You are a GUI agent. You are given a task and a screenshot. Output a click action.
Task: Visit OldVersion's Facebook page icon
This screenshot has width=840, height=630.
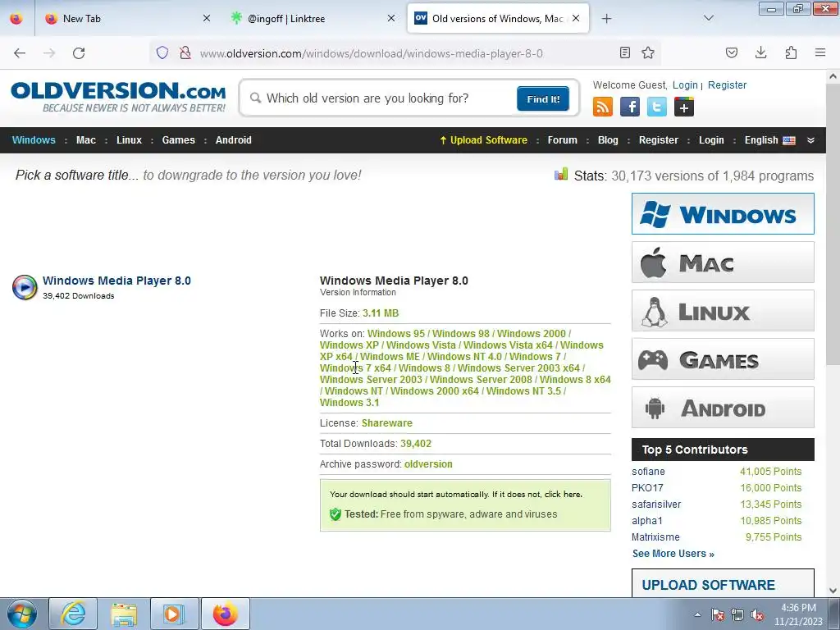630,107
